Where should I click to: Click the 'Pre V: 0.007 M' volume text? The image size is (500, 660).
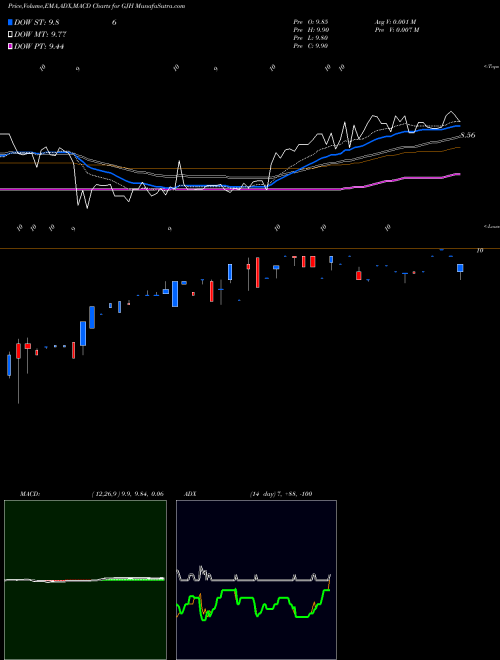pyautogui.click(x=396, y=30)
